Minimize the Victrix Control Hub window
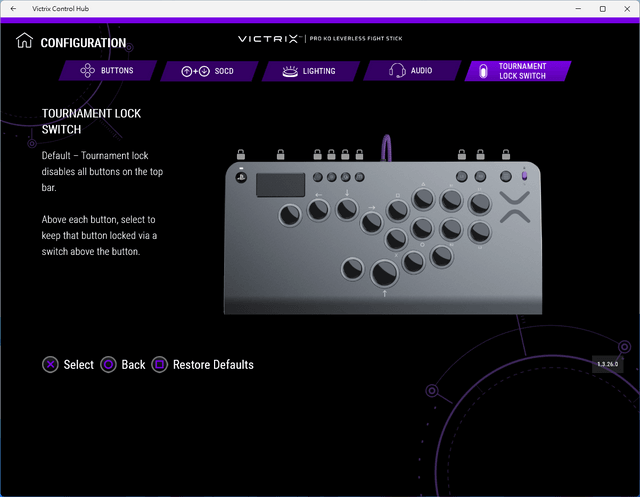 (578, 9)
